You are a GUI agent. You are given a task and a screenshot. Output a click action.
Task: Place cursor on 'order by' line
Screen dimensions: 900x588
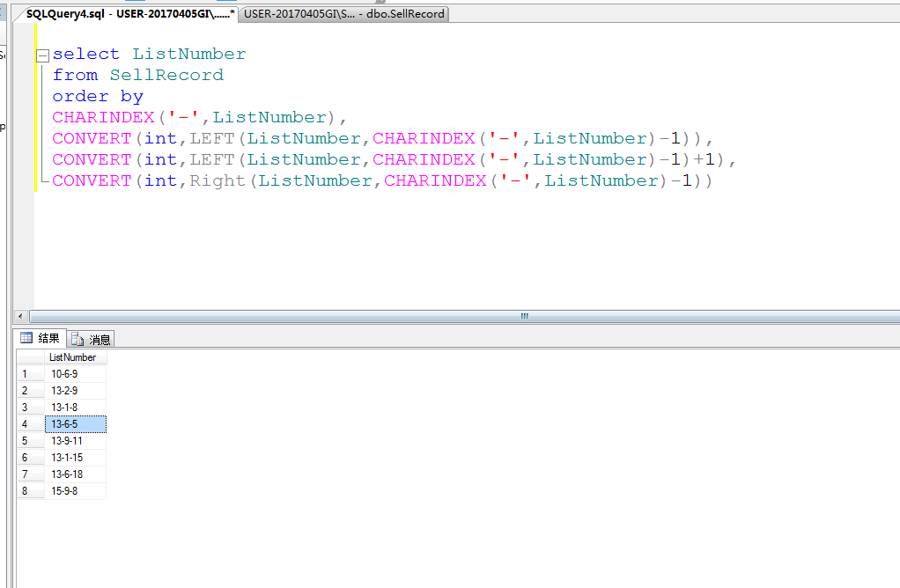pyautogui.click(x=98, y=96)
